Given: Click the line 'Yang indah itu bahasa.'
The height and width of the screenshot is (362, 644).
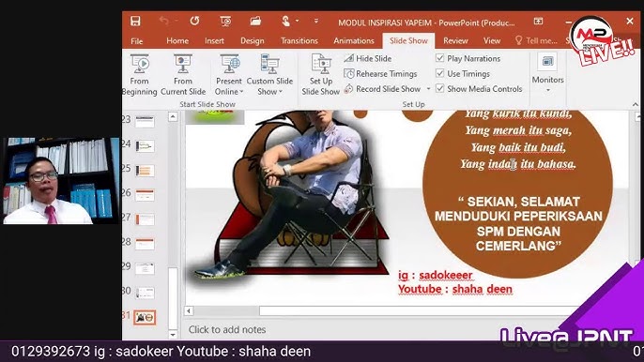Looking at the screenshot, I should coord(518,164).
